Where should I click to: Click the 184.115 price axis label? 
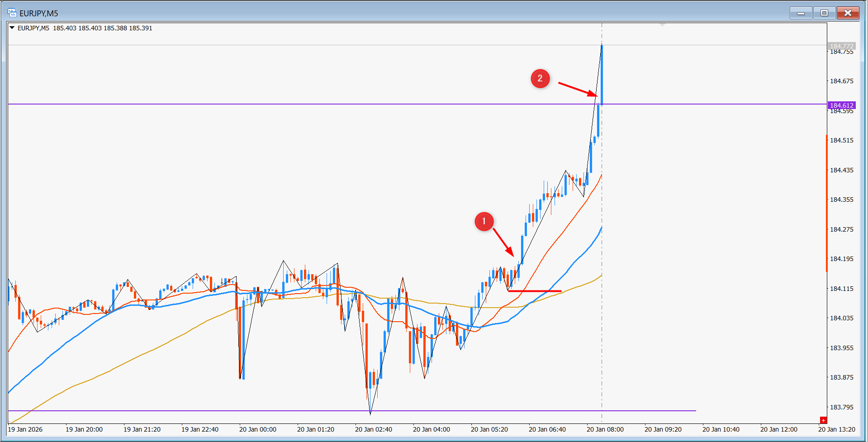(x=842, y=289)
